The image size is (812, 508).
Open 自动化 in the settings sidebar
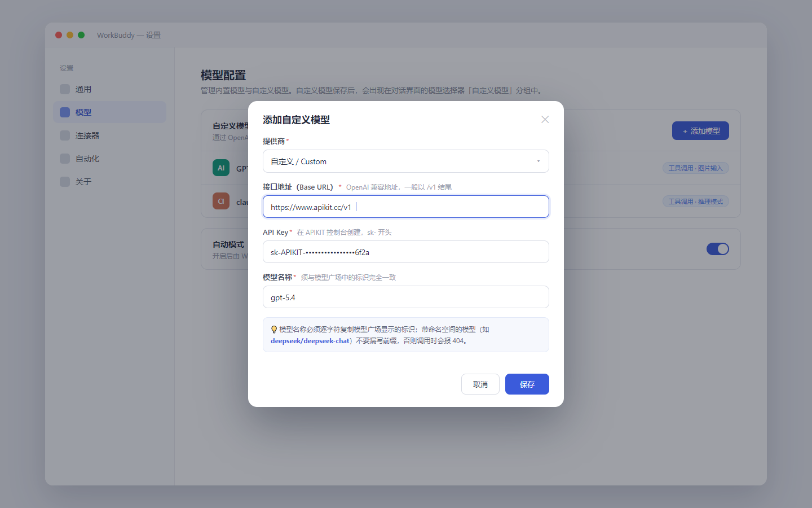pyautogui.click(x=109, y=159)
